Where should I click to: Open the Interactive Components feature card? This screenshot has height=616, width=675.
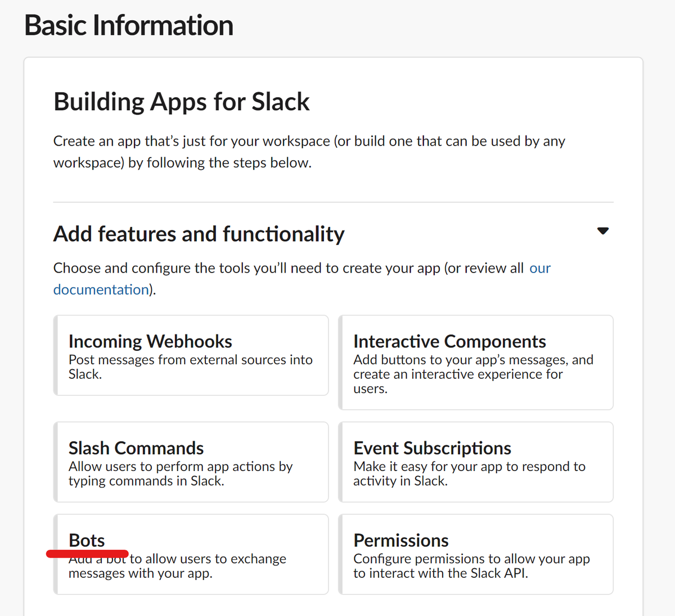click(476, 363)
